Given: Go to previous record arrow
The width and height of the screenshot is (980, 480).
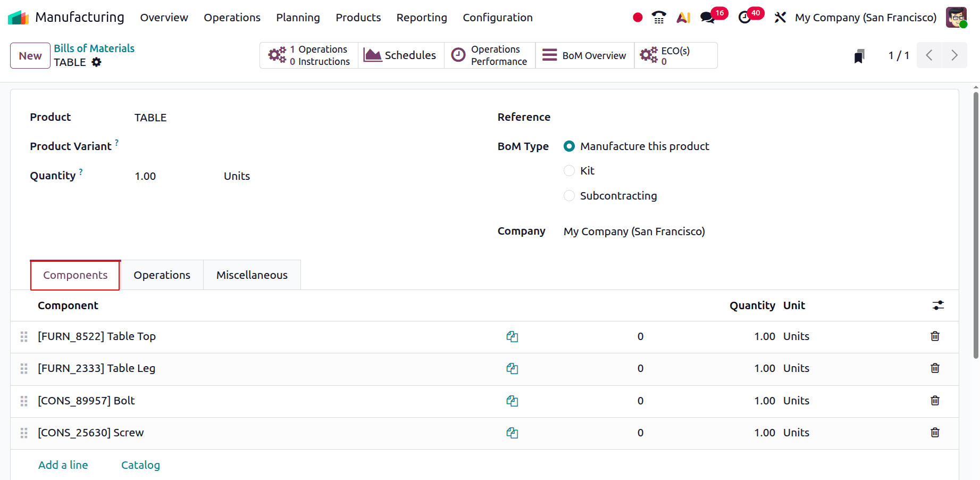Looking at the screenshot, I should click(929, 55).
